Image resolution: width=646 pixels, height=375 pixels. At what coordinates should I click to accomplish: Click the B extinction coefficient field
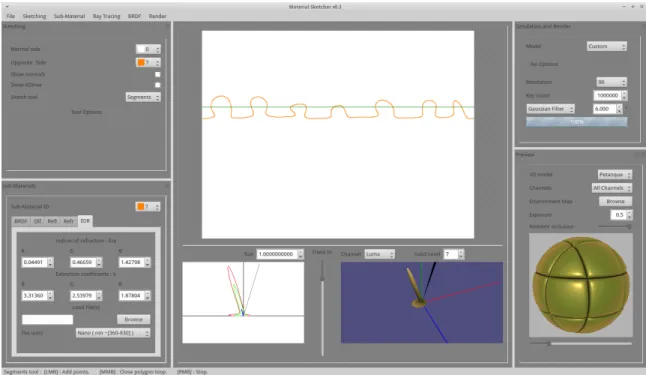click(132, 295)
